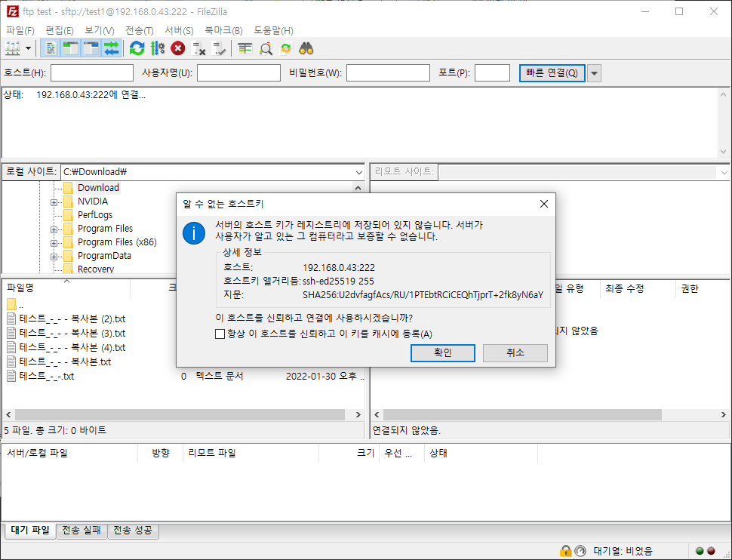The height and width of the screenshot is (560, 732).
Task: Click the 취소 button in dialog
Action: 515,353
